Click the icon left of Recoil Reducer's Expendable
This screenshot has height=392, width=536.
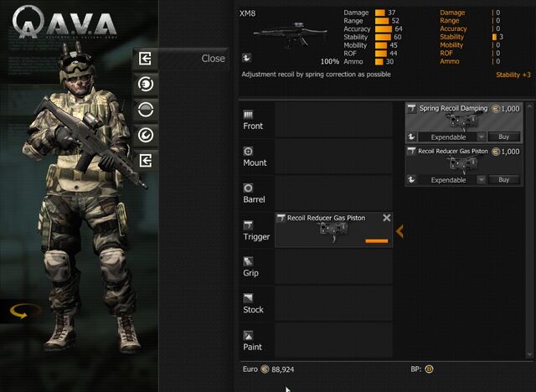coord(411,180)
